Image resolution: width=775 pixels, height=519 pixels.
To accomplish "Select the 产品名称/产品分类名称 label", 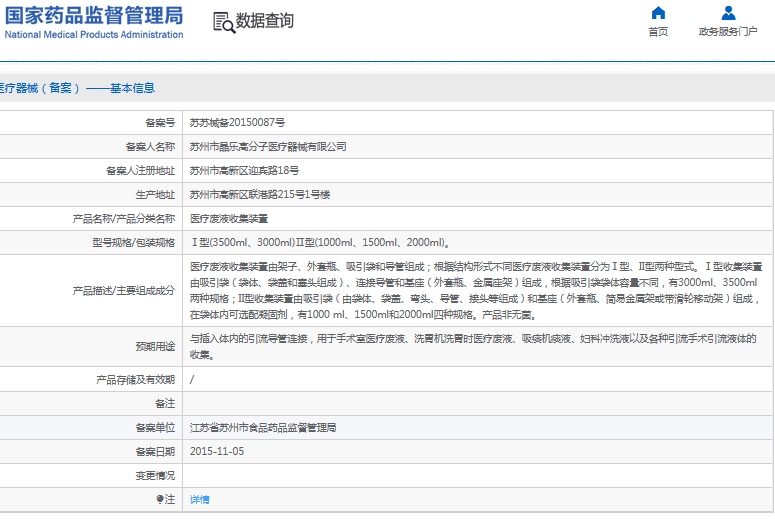I will (124, 218).
